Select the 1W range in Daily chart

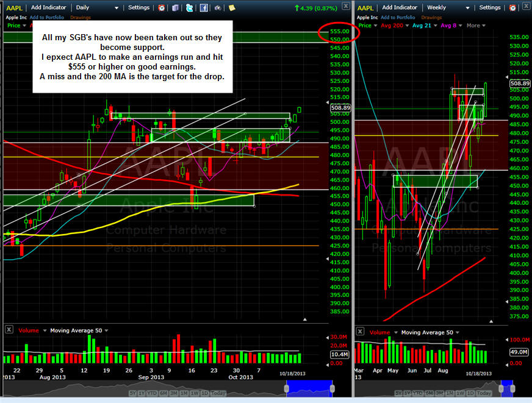click(x=195, y=393)
